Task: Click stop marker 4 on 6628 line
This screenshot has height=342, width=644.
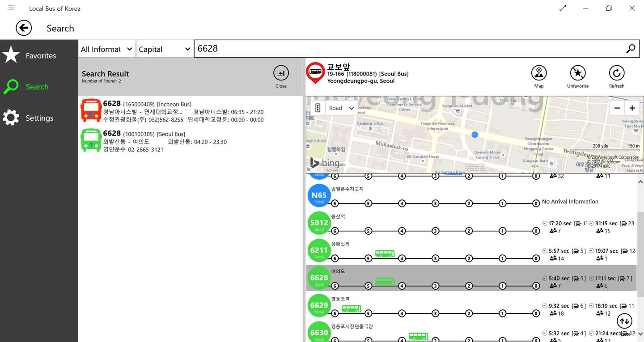Action: click(402, 286)
